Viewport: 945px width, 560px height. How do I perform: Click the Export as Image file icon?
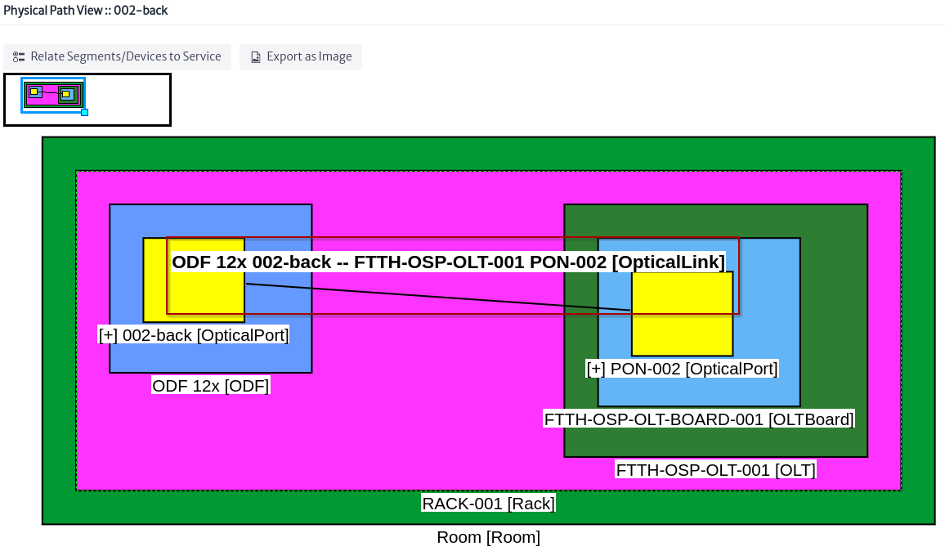click(x=256, y=56)
